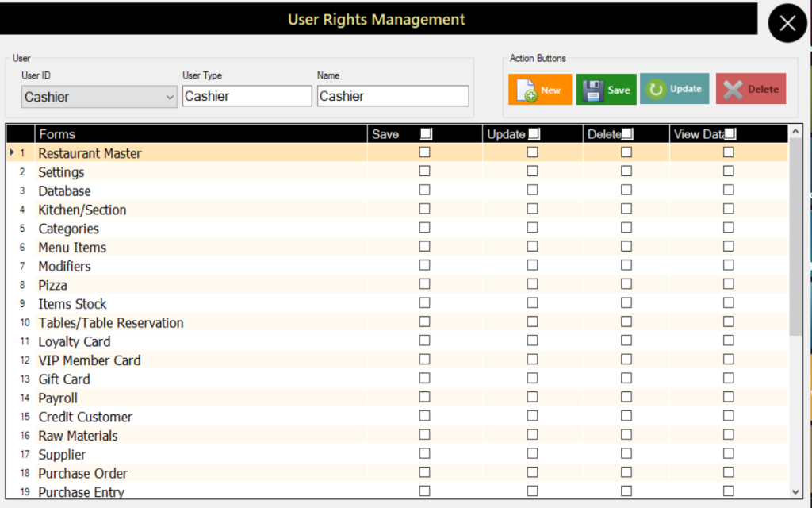Screen dimensions: 812x508
Task: Click the Update action button
Action: pyautogui.click(x=674, y=89)
